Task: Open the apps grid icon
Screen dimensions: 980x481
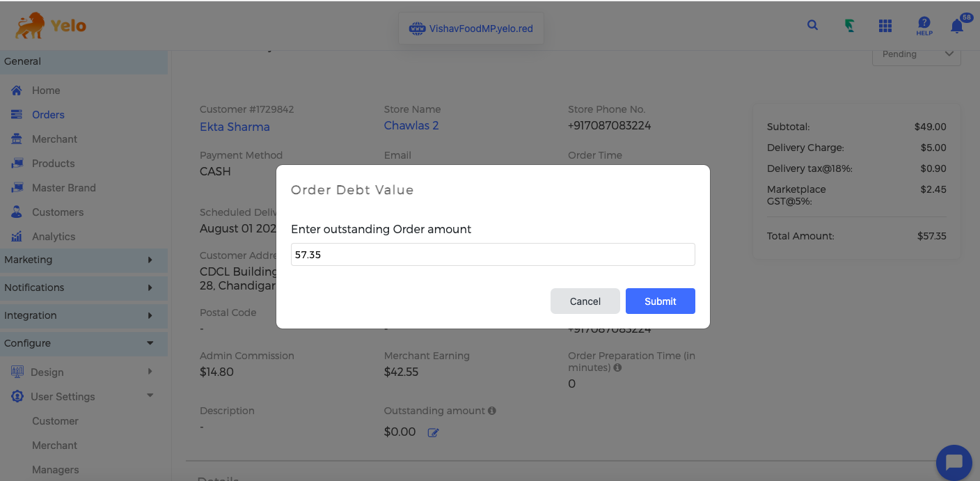Action: tap(885, 26)
